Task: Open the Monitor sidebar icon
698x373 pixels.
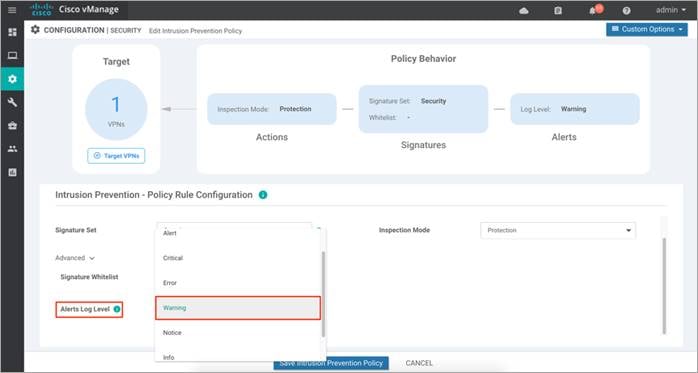Action: [x=12, y=55]
